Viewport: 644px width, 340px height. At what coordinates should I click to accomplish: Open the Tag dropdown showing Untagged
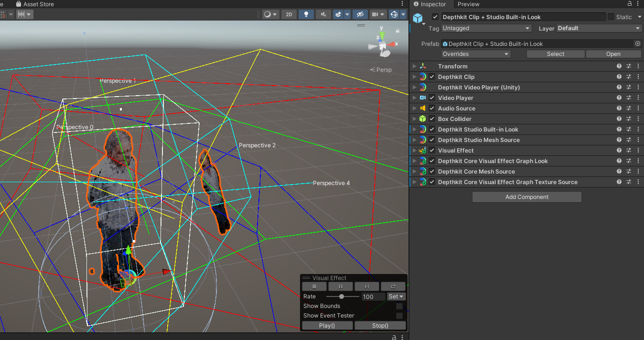[486, 28]
